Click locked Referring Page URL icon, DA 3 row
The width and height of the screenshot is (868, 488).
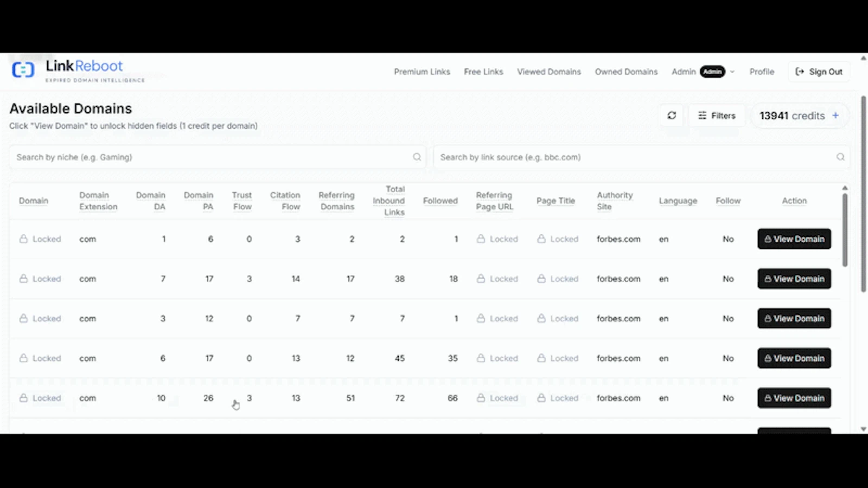coord(481,318)
